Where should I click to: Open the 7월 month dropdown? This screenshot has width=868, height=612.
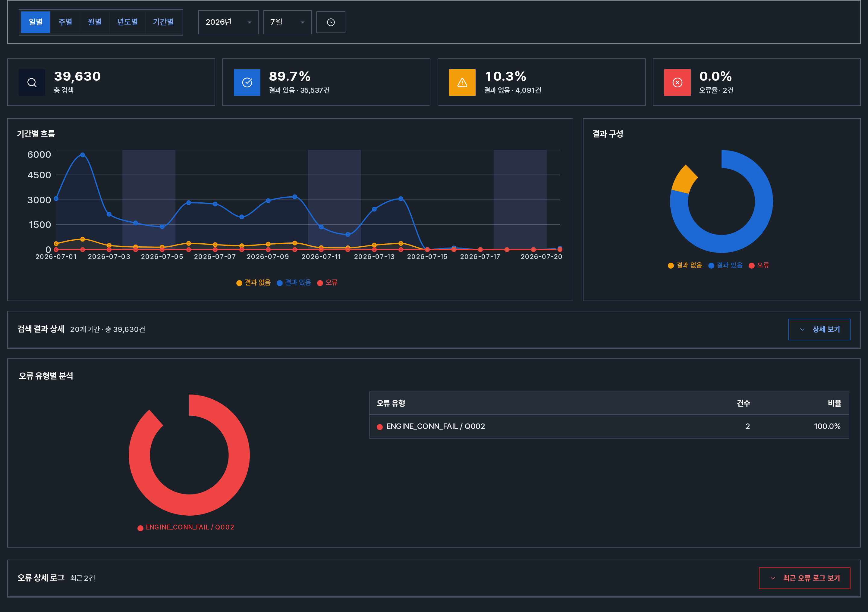(x=287, y=22)
